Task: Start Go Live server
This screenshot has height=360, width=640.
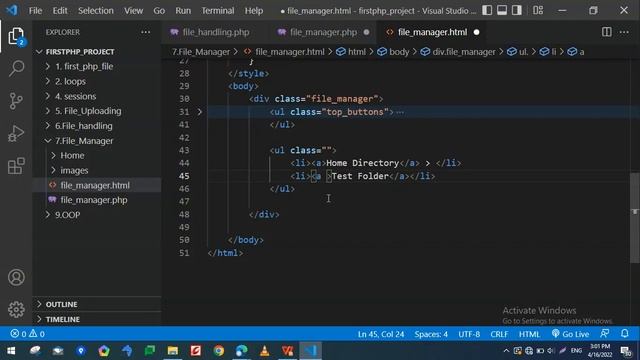Action: (570, 334)
